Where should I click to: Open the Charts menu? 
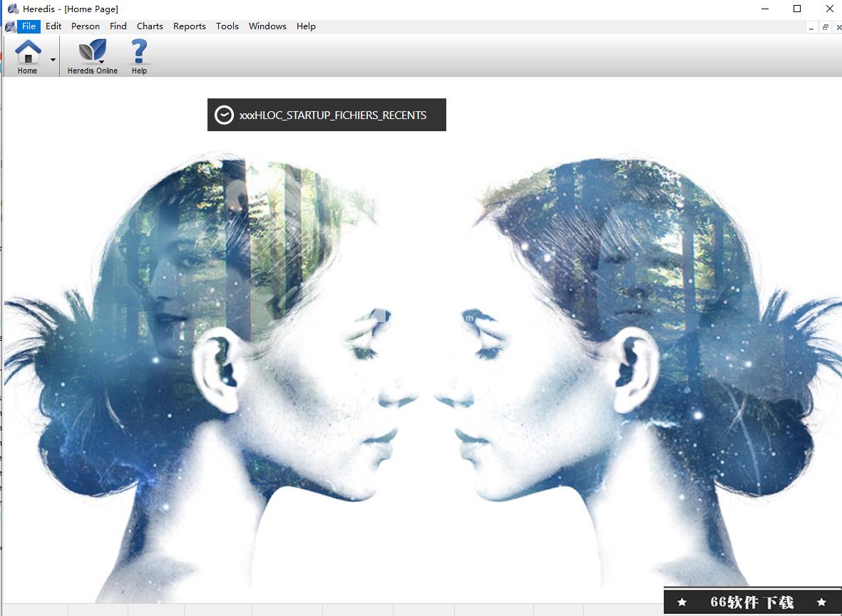(x=150, y=26)
